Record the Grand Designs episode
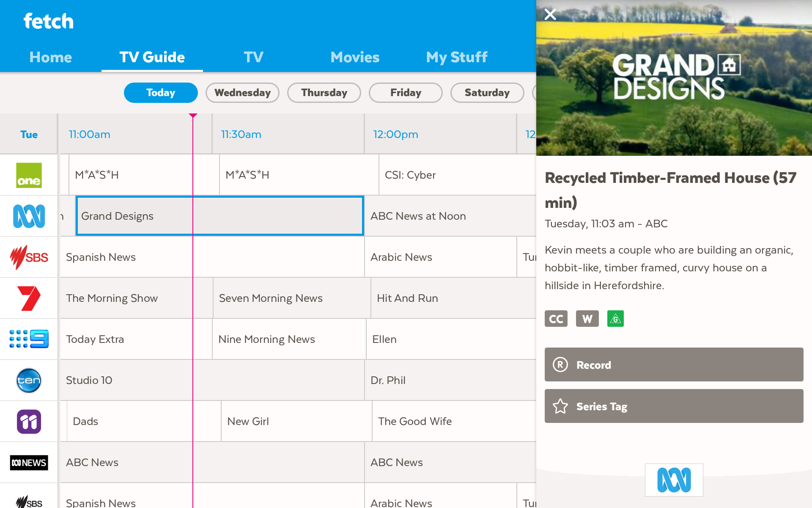This screenshot has width=812, height=508. pos(674,364)
